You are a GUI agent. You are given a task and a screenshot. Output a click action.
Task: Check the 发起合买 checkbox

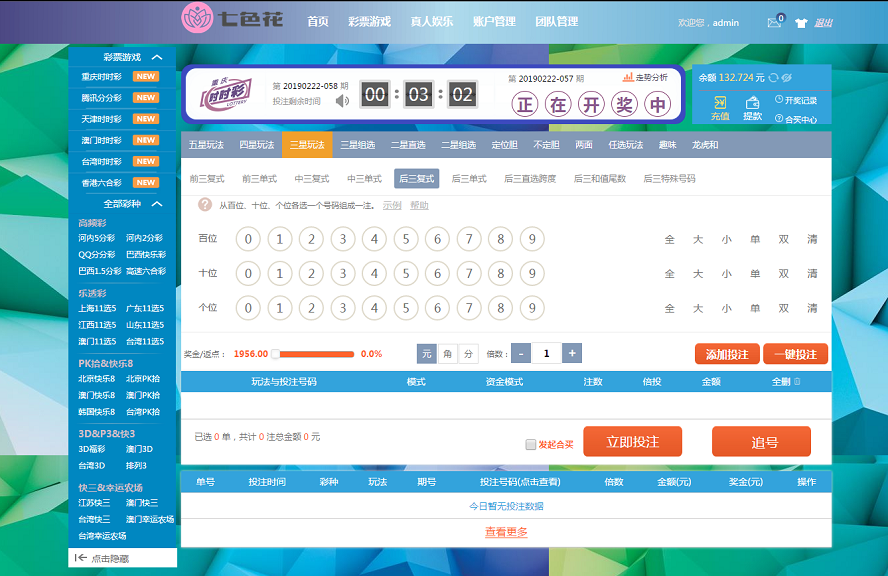click(x=531, y=445)
